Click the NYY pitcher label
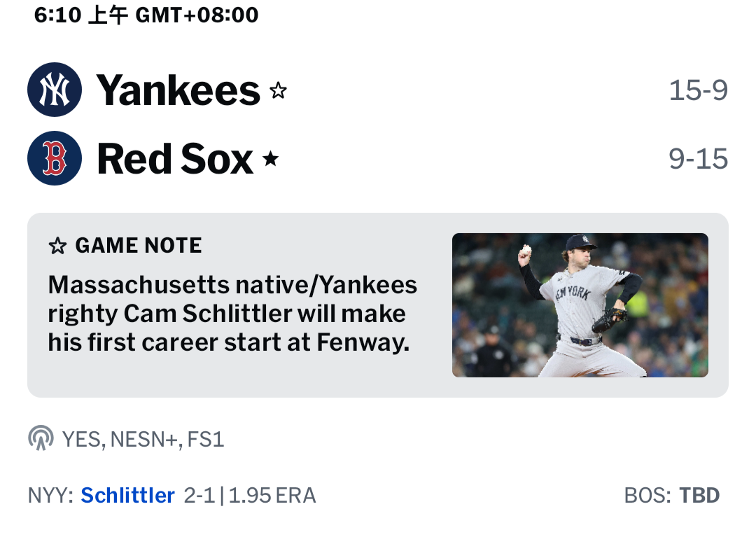This screenshot has height=537, width=756. pyautogui.click(x=50, y=496)
